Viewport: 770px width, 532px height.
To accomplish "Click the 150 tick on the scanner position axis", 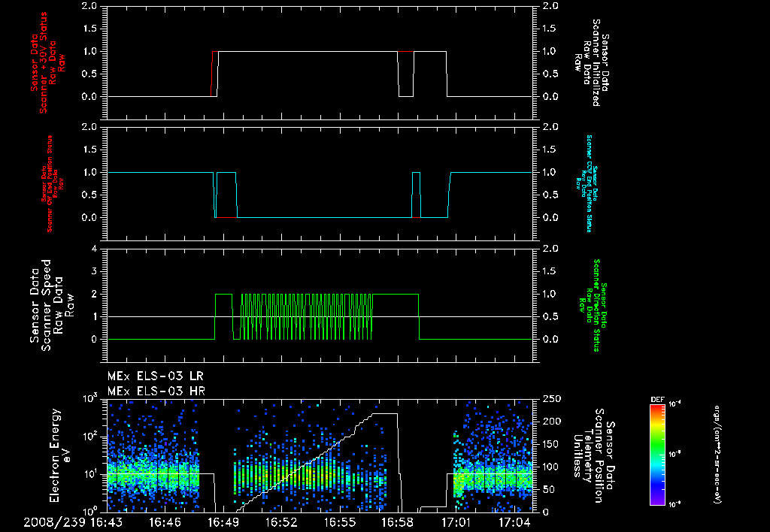I will [551, 444].
